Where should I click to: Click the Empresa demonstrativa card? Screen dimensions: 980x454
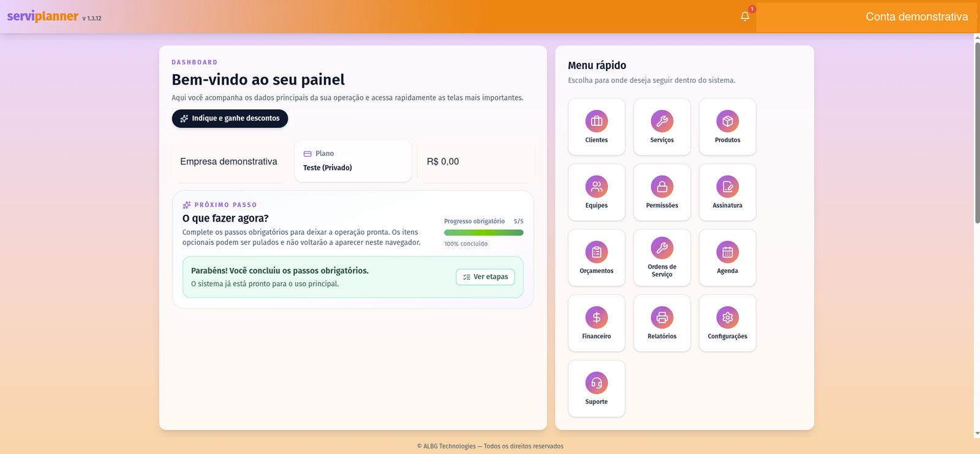229,162
